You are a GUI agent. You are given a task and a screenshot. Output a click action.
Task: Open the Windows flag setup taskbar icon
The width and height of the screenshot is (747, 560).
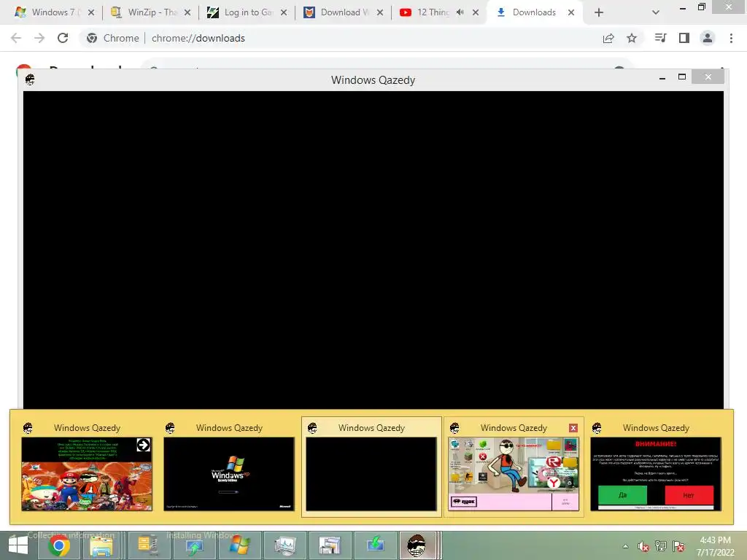pos(239,545)
